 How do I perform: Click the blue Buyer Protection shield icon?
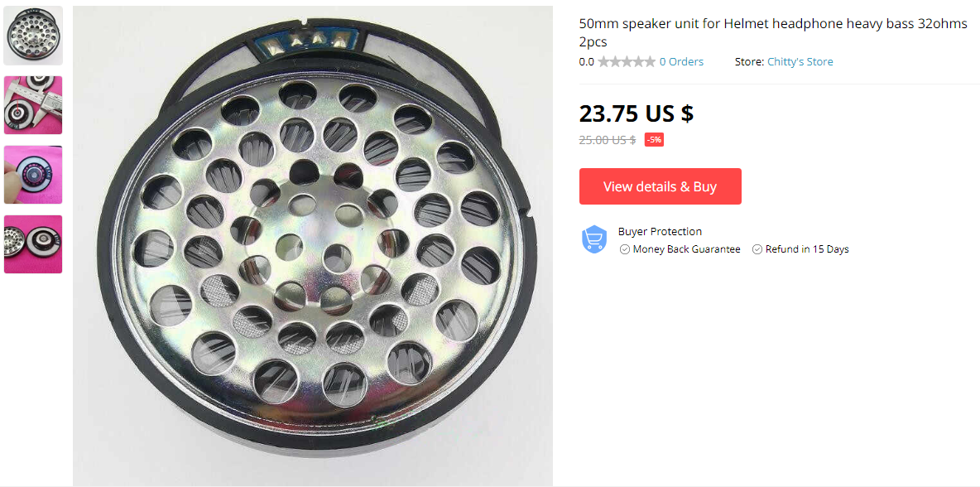[594, 239]
